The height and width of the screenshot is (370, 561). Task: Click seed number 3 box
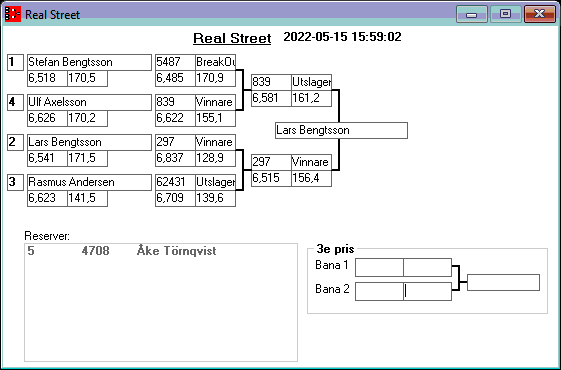[x=15, y=182]
